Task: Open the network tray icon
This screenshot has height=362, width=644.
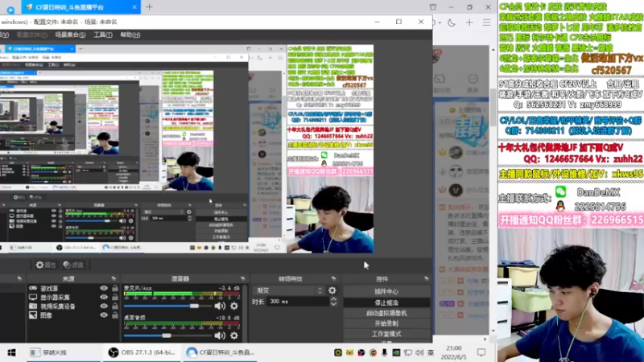Action: click(x=408, y=352)
